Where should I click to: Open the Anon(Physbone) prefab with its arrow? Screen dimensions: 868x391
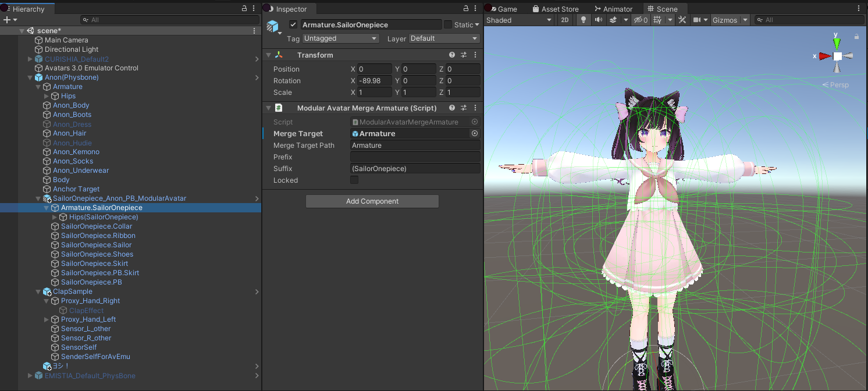click(x=257, y=77)
